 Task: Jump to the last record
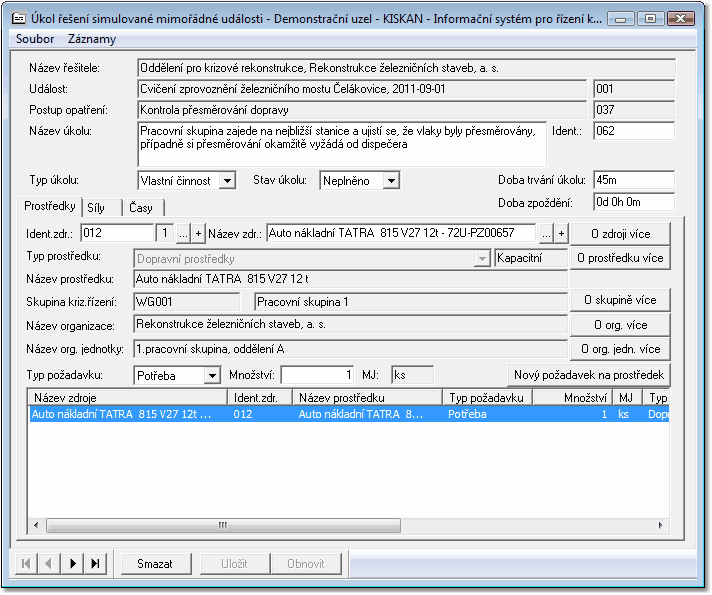(96, 564)
